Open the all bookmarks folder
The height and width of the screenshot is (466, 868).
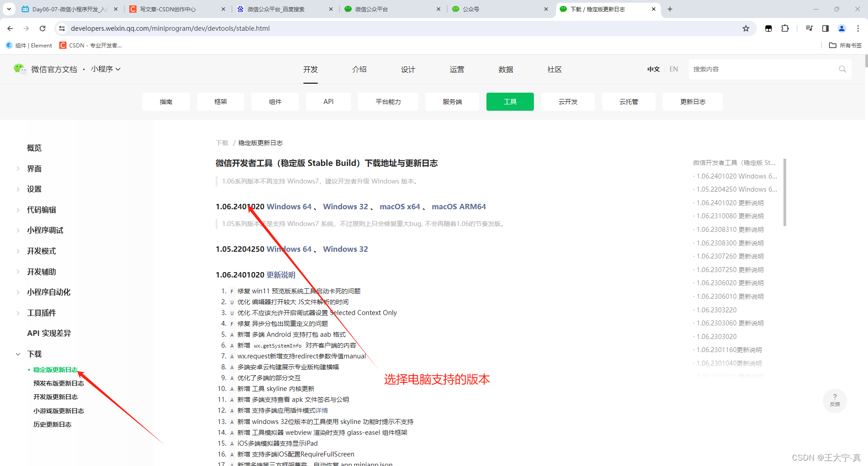click(x=845, y=45)
